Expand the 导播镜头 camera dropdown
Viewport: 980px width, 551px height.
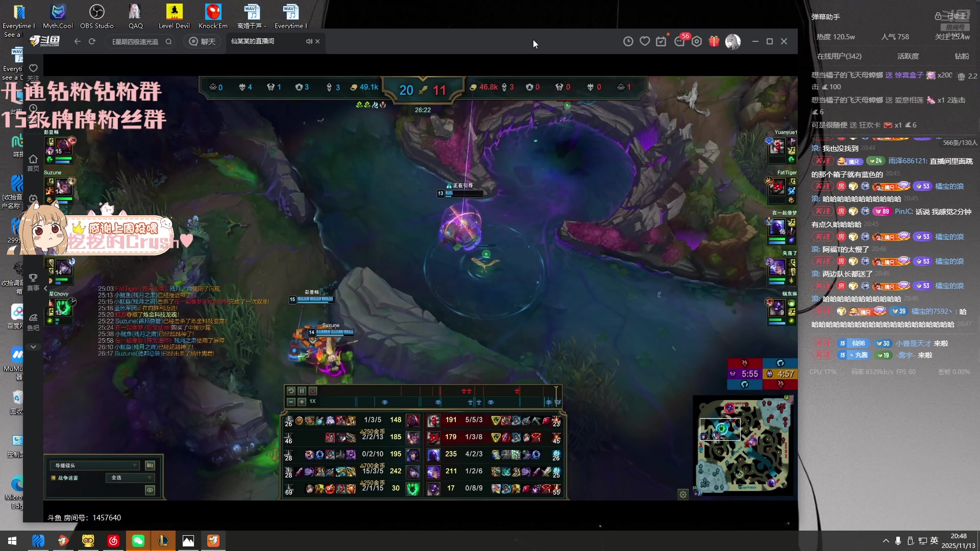(95, 465)
